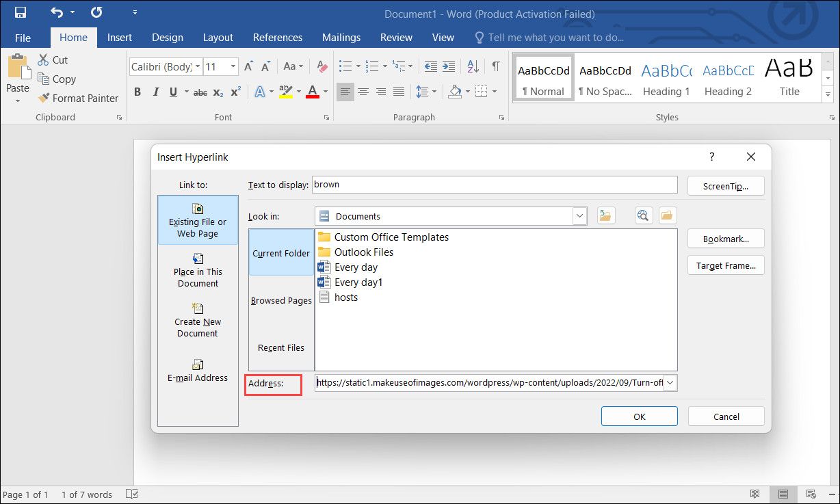Screen dimensions: 840x504
Task: Open the File tab
Action: click(x=23, y=38)
